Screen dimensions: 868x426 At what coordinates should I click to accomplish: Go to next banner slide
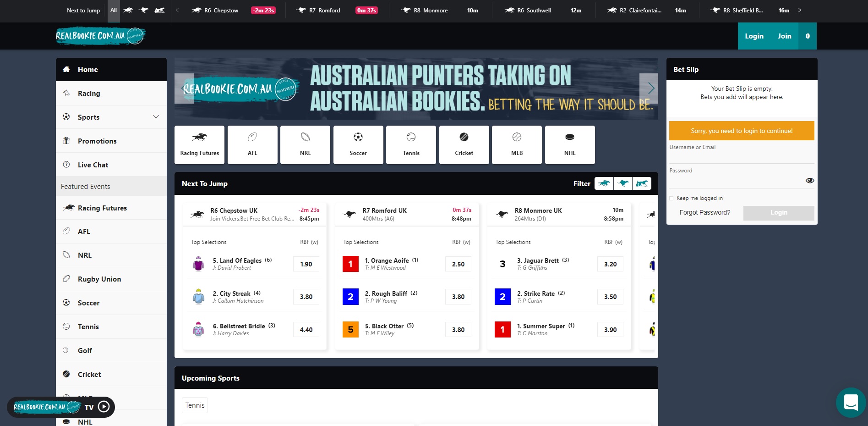click(649, 89)
